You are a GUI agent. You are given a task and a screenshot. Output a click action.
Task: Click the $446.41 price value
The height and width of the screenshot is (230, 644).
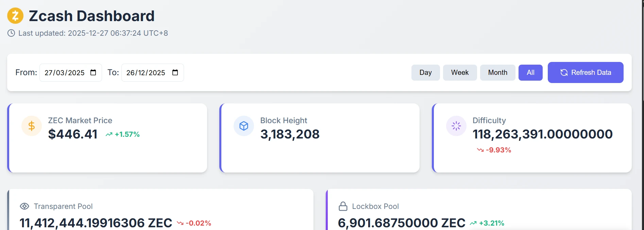[73, 134]
